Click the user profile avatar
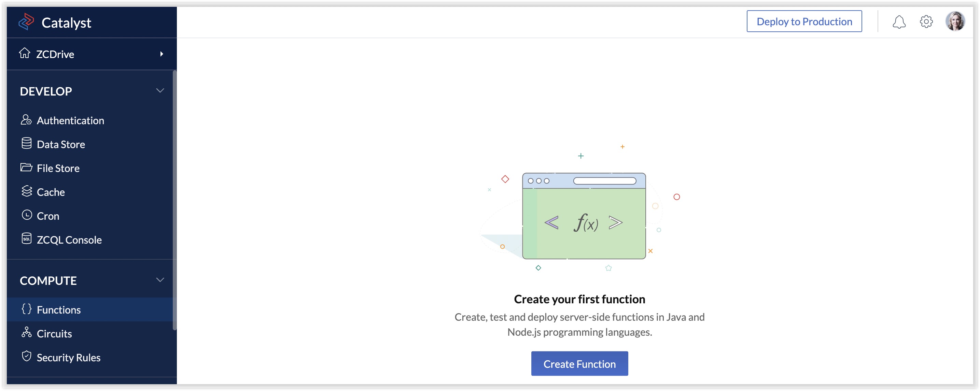Screen dimensions: 980x391 955,21
